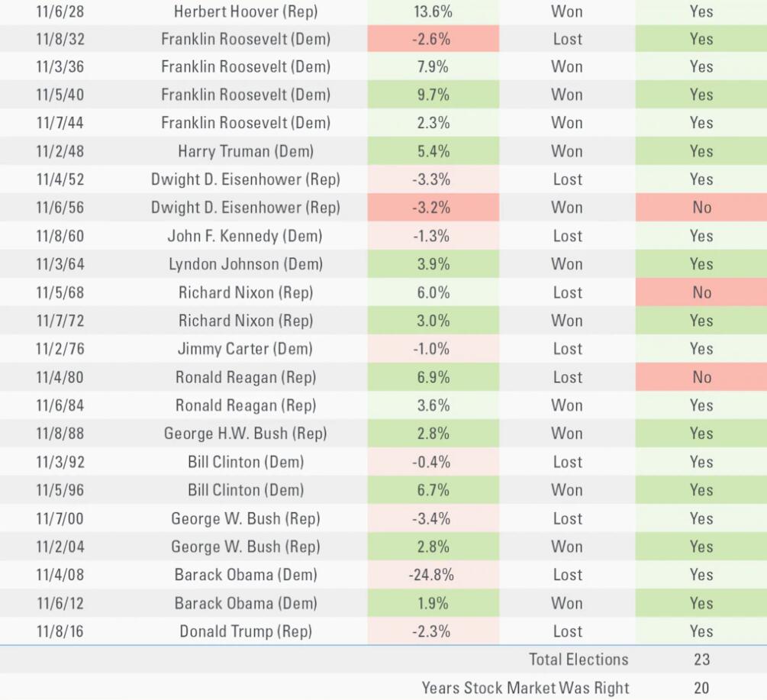Click the 6.9% return in the 11/4/80 row
Screen dimensions: 767x700
[433, 377]
